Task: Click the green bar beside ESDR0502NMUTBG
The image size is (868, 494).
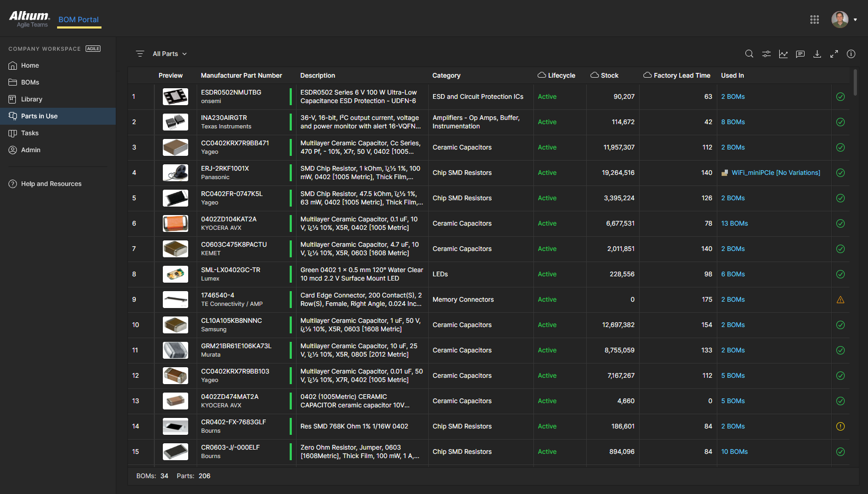Action: 291,97
